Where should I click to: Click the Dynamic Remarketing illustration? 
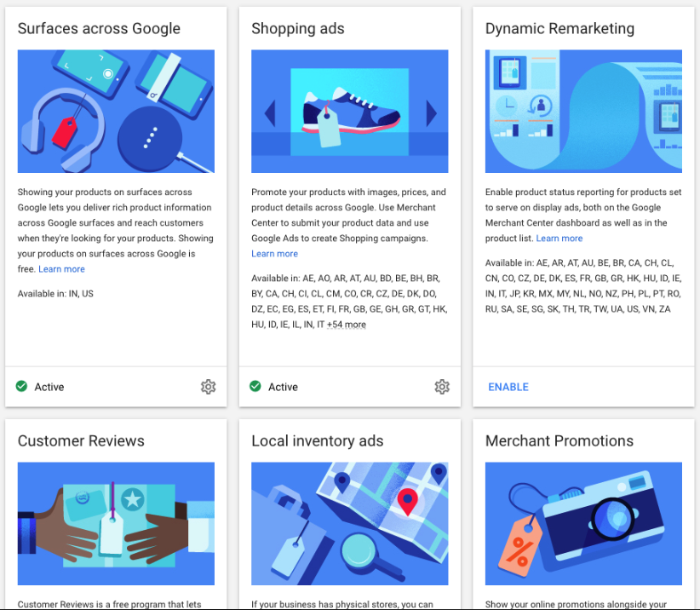[x=583, y=112]
